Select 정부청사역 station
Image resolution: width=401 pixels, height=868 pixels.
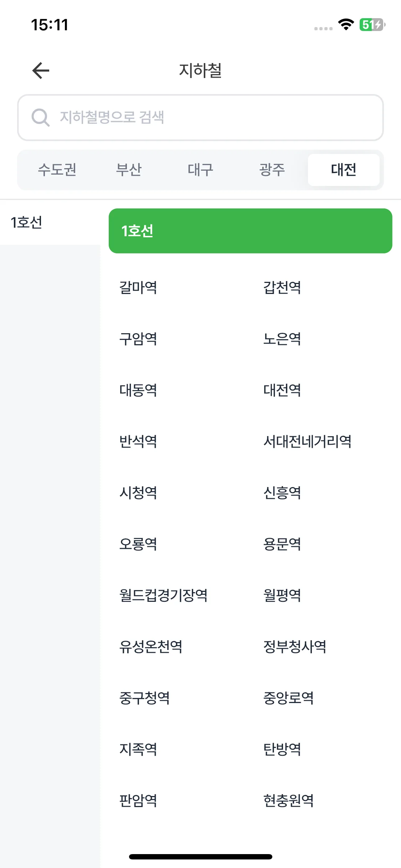295,647
